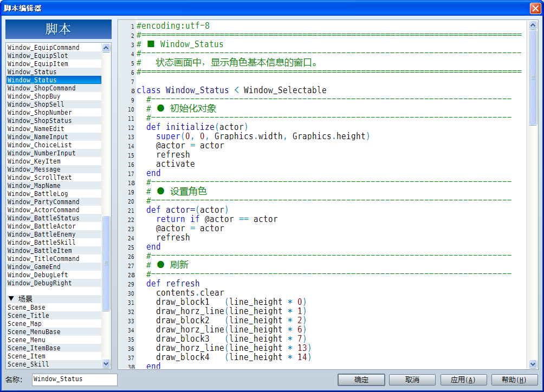The height and width of the screenshot is (392, 544).
Task: Click the code editor scroll-down arrow
Action: point(533,364)
